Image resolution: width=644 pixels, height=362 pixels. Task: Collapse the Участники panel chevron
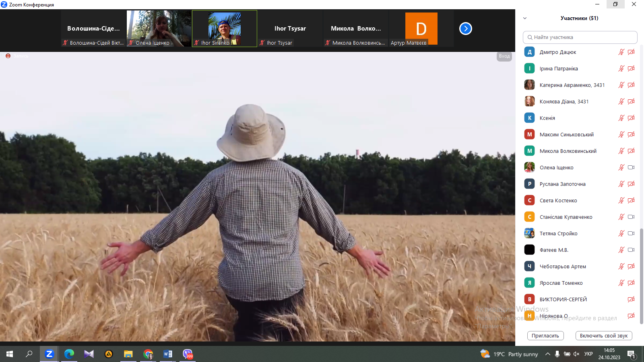(x=525, y=18)
